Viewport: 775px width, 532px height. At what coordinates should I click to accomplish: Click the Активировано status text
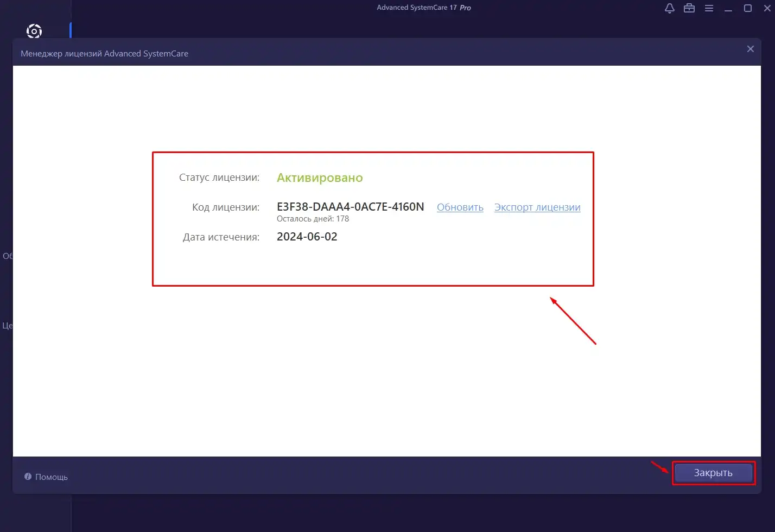coord(320,178)
